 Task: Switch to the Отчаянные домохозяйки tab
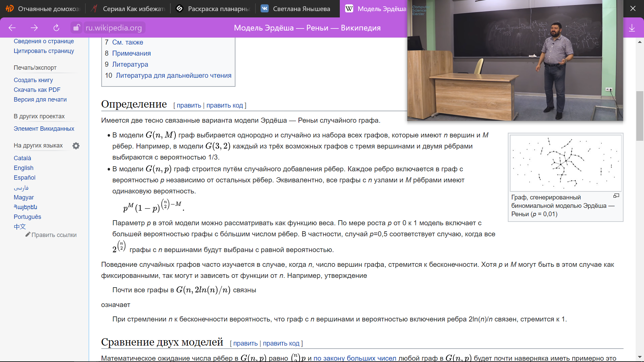(43, 9)
